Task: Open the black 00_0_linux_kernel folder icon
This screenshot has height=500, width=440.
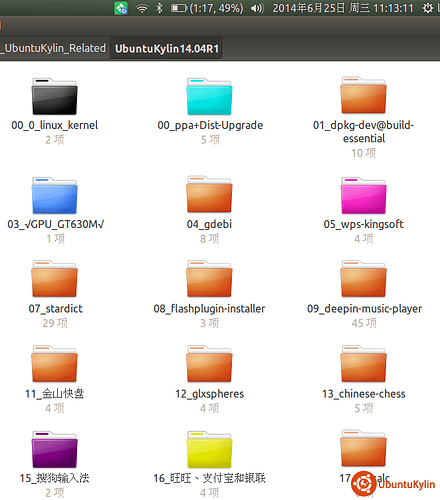Action: coord(55,96)
